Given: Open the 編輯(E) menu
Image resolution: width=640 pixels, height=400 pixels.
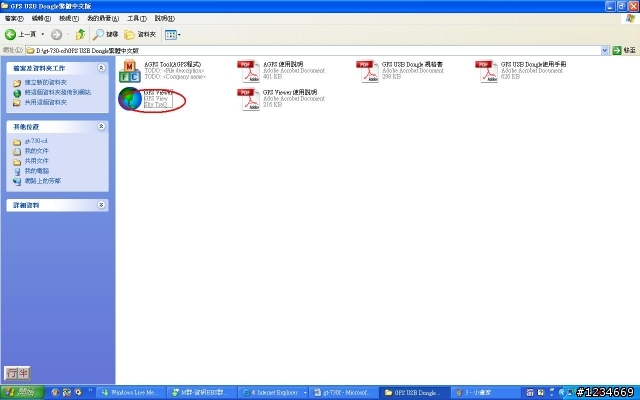Looking at the screenshot, I should tap(41, 18).
